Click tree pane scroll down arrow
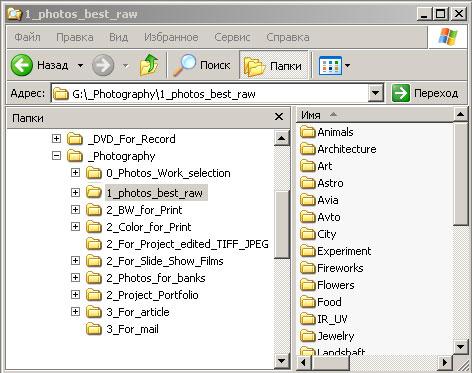Image resolution: width=472 pixels, height=373 pixels. 281,360
